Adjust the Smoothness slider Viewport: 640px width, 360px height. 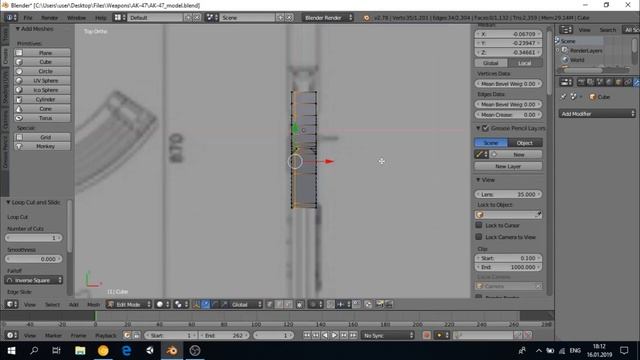click(x=34, y=259)
